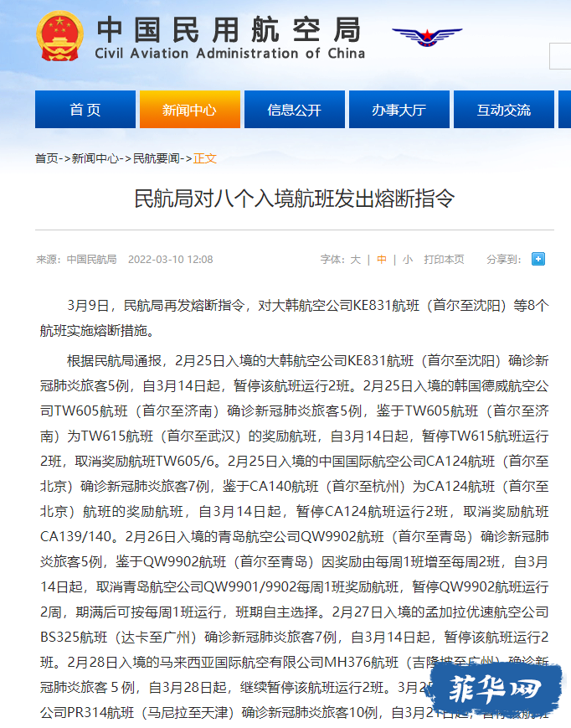This screenshot has width=571, height=728.
Task: Open the 信息公开 navigation tab
Action: pyautogui.click(x=295, y=110)
